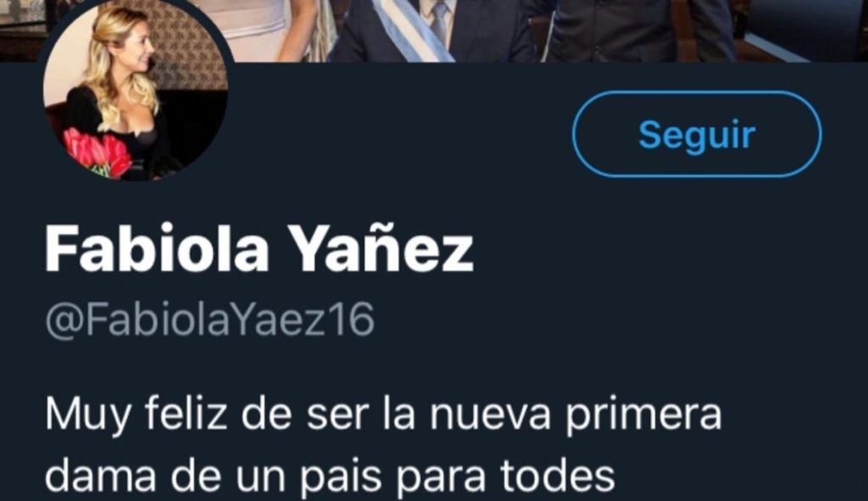
Task: Click the first name 'Fabiola' in the title
Action: [x=157, y=249]
